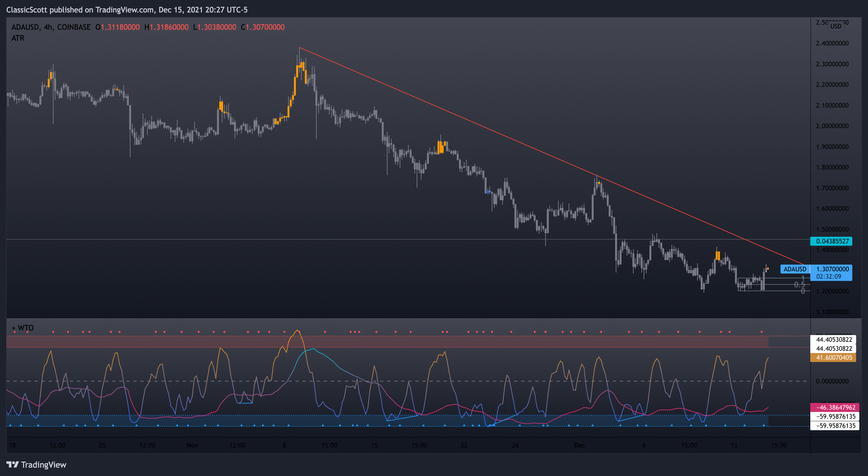
Task: Click the 2.30000000 price axis label
Action: (832, 64)
